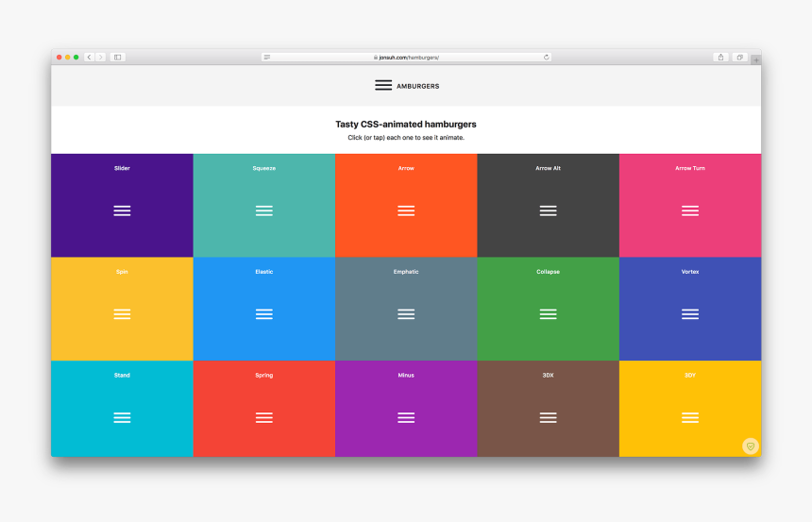Click the Collapse hamburger icon
Viewport: 812px width, 522px height.
(x=548, y=314)
